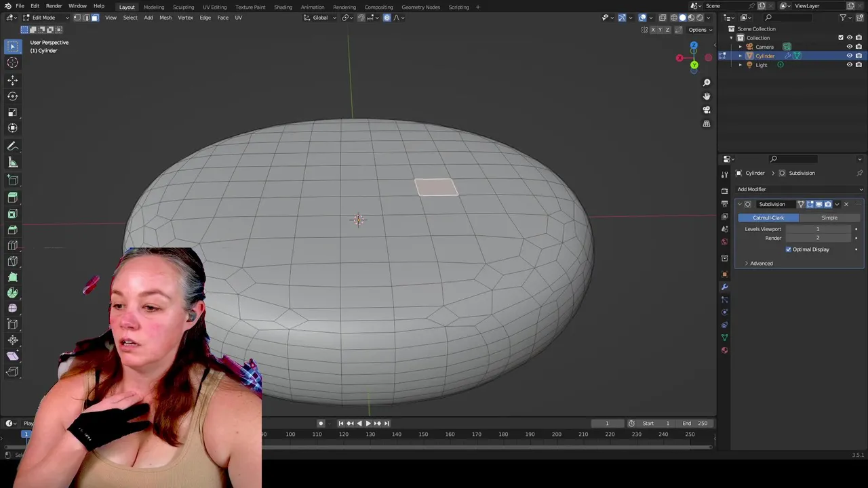Image resolution: width=868 pixels, height=488 pixels.
Task: Open the Modifier properties wrench tab
Action: pyautogui.click(x=724, y=287)
